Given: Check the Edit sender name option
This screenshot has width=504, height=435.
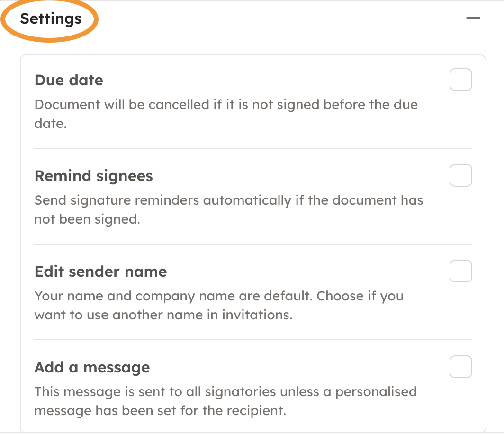Looking at the screenshot, I should (460, 271).
